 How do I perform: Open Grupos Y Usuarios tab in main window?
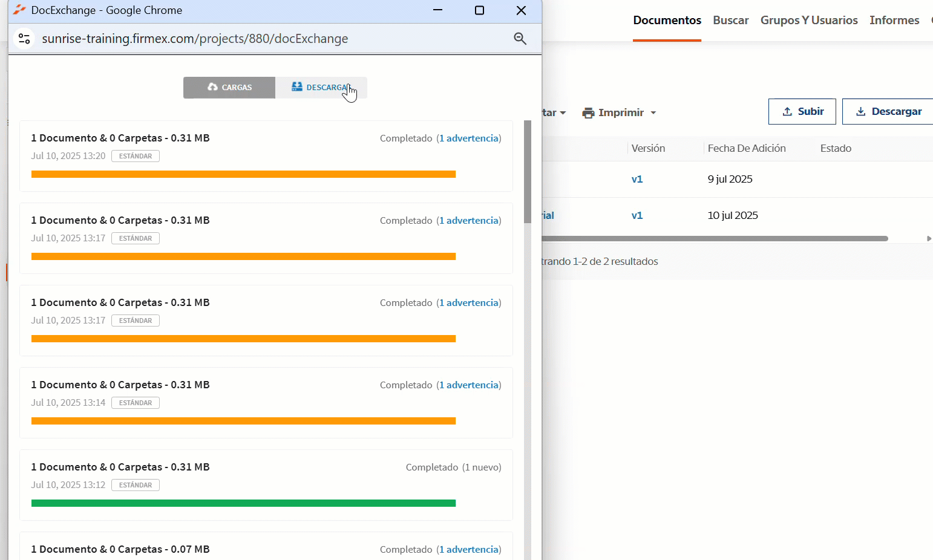(809, 21)
